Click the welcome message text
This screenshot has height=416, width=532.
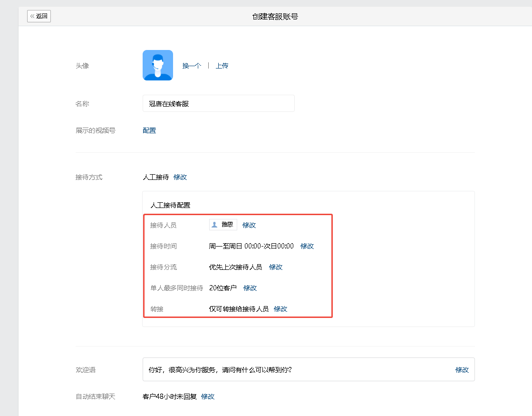click(x=220, y=370)
